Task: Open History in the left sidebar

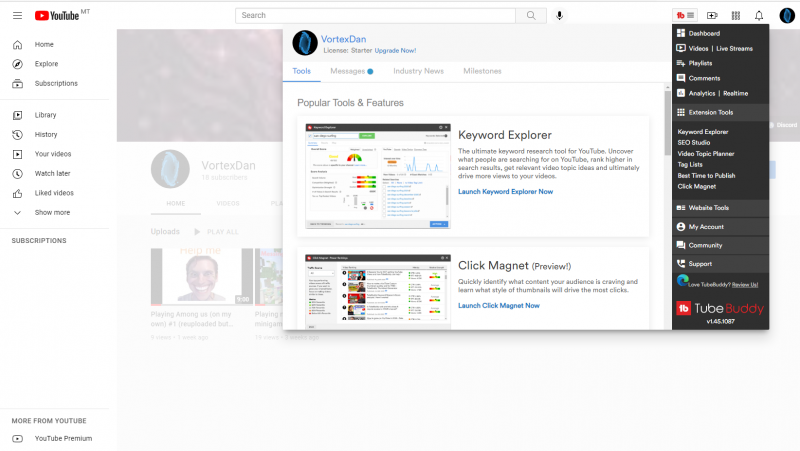Action: [x=46, y=134]
